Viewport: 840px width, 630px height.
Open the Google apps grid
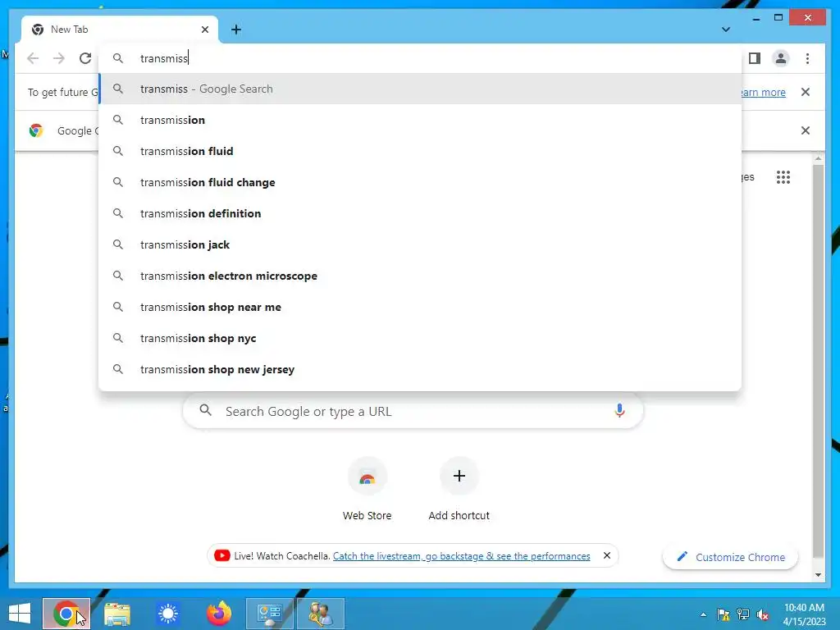pyautogui.click(x=783, y=177)
